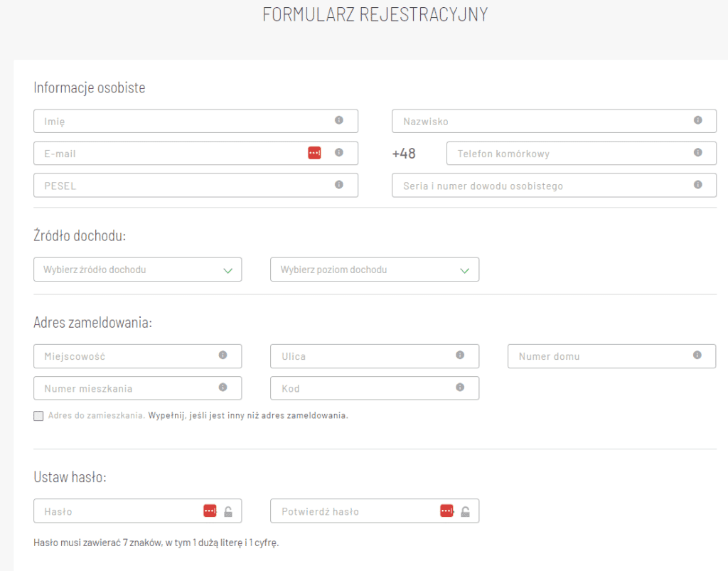This screenshot has width=728, height=571.
Task: Click the PESEL input field
Action: [178, 186]
